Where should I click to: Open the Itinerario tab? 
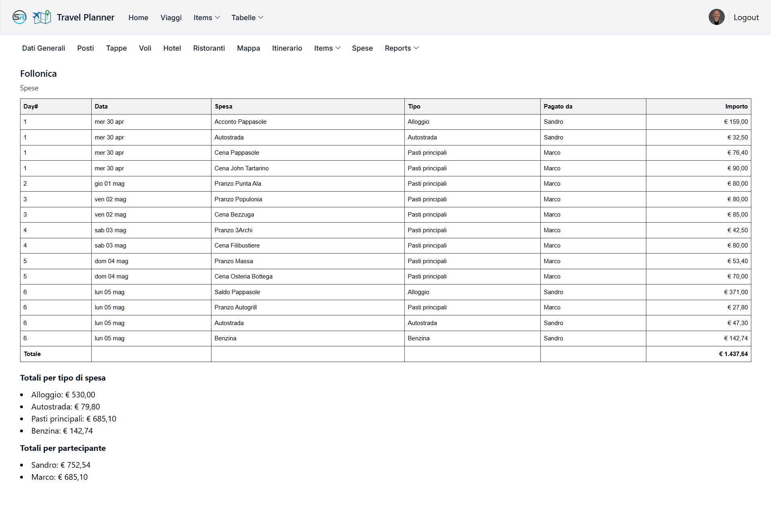287,48
